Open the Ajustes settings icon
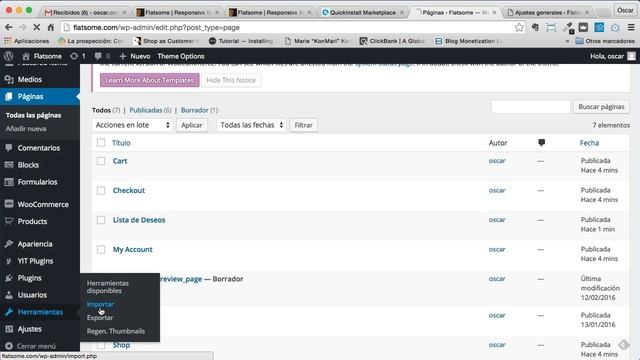Screen dimensions: 640x360 [9, 329]
